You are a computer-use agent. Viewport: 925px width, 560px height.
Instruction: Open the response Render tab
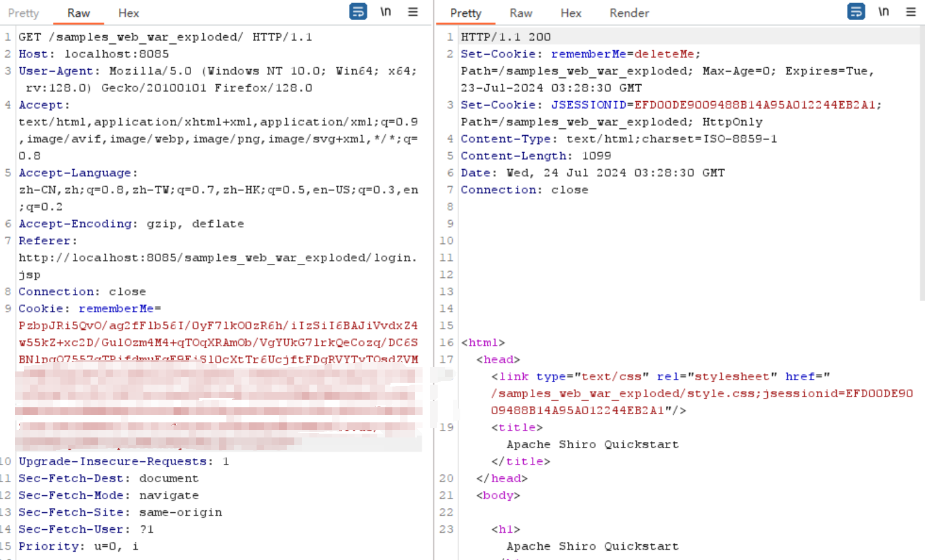(x=629, y=13)
